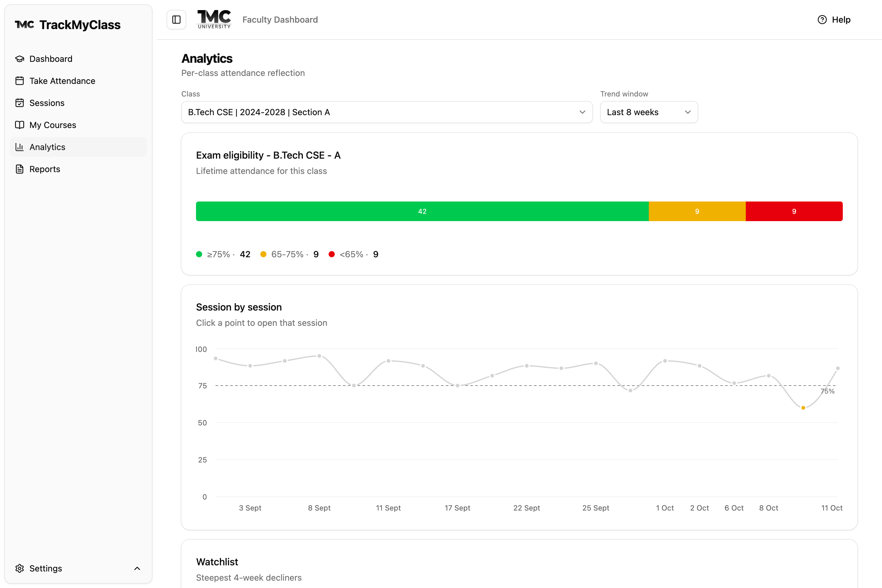
Task: Click the My Courses book icon
Action: 20,125
